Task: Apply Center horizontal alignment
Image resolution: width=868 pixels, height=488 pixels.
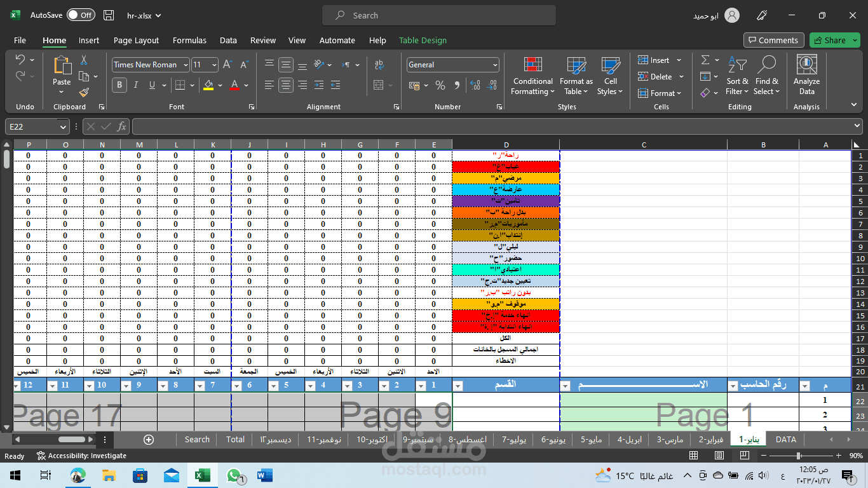Action: pos(286,85)
